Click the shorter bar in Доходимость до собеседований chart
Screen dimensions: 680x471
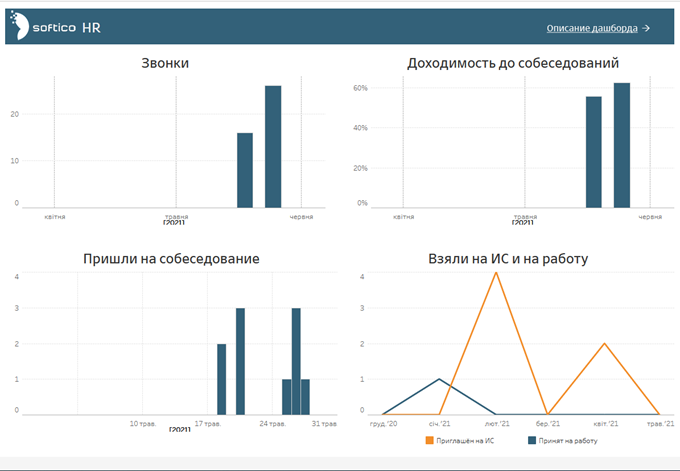[594, 152]
